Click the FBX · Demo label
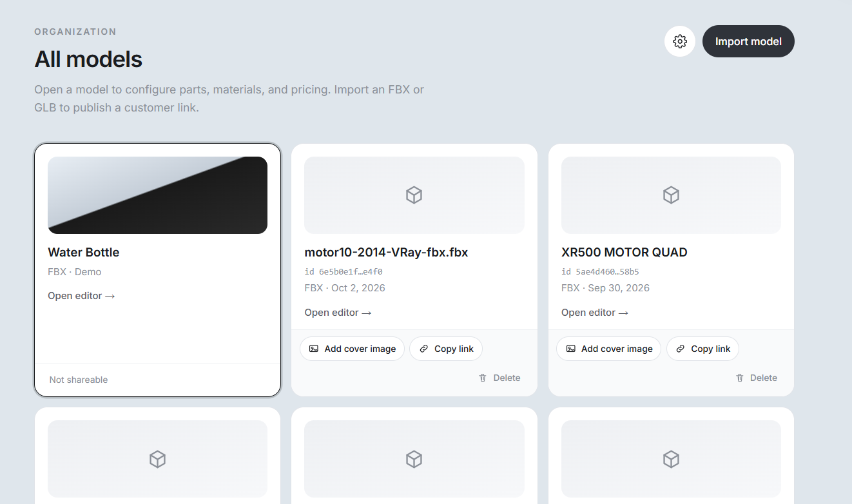The image size is (852, 504). [x=75, y=272]
